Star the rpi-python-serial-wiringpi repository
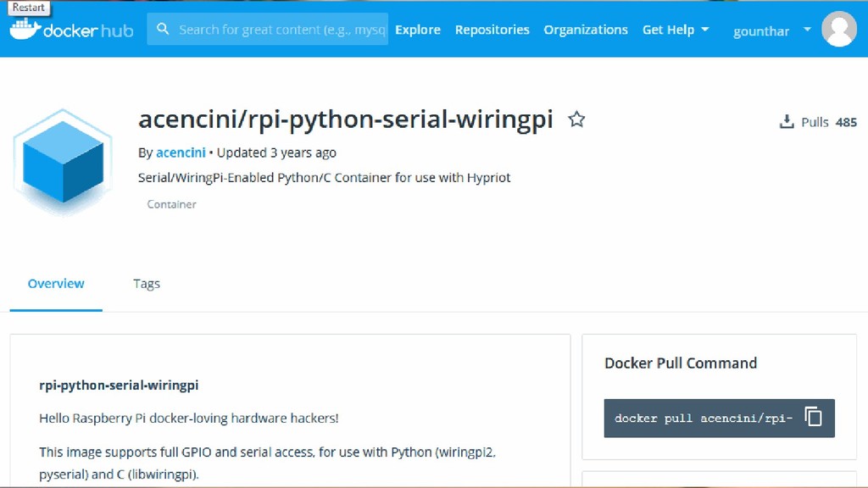Screen dimensions: 868x488 [x=576, y=119]
